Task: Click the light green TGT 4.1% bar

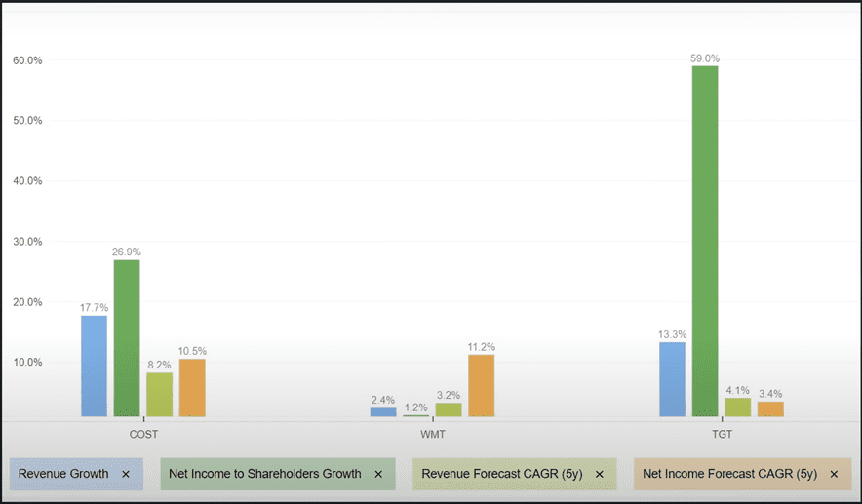Action: pos(738,407)
